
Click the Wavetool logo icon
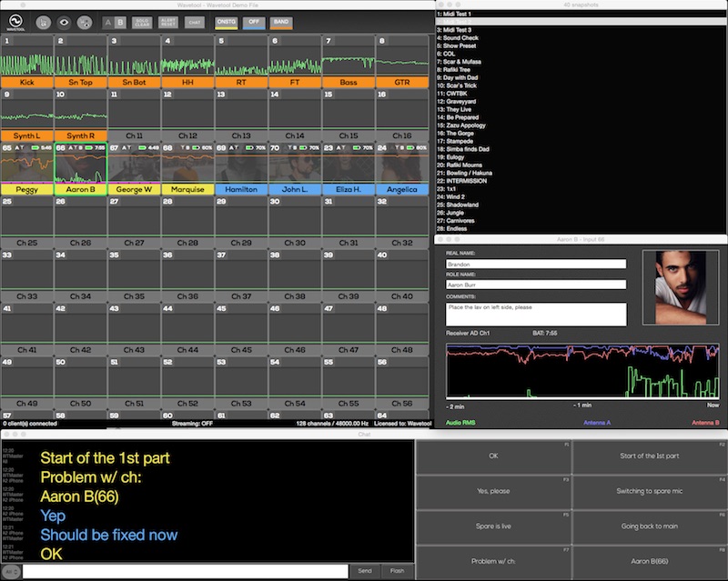[15, 22]
